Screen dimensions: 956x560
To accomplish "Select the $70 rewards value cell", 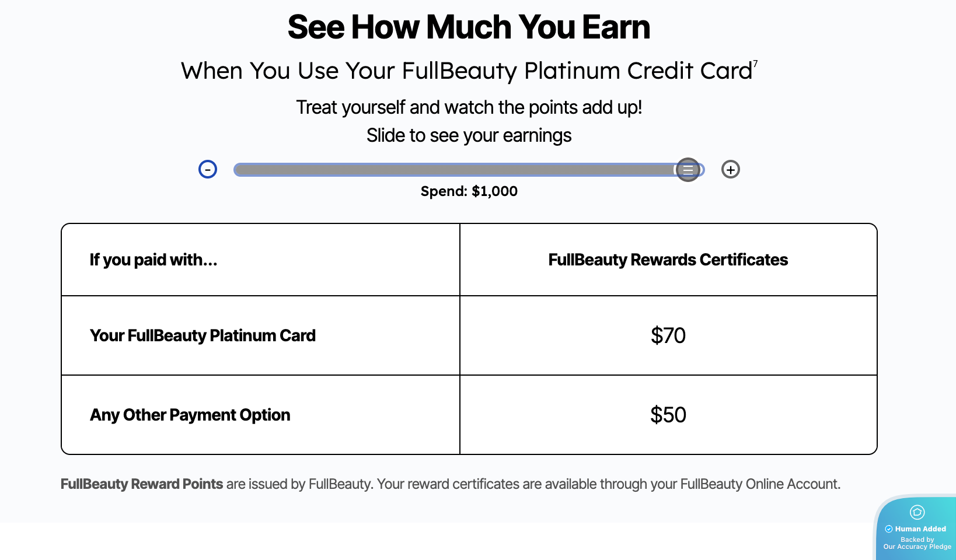I will (668, 335).
